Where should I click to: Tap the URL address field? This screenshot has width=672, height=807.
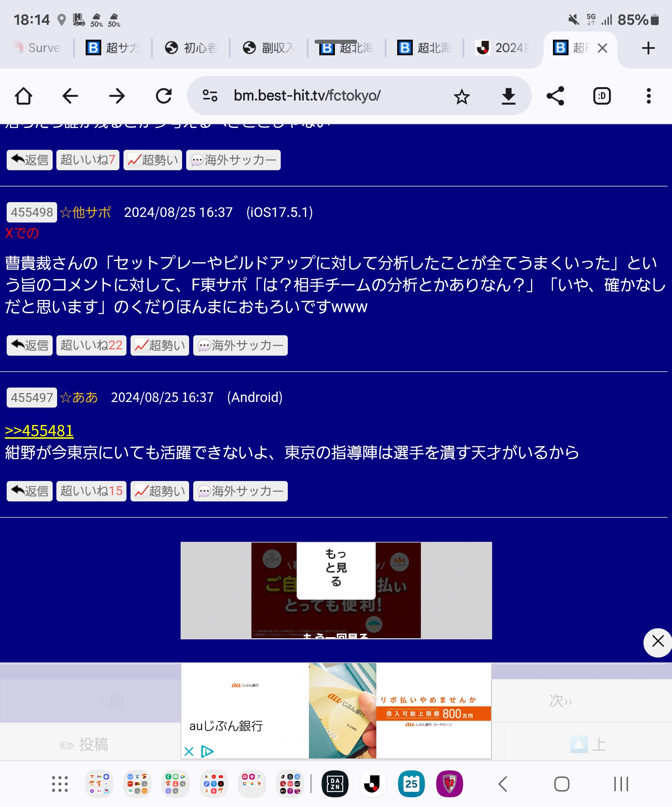point(307,96)
